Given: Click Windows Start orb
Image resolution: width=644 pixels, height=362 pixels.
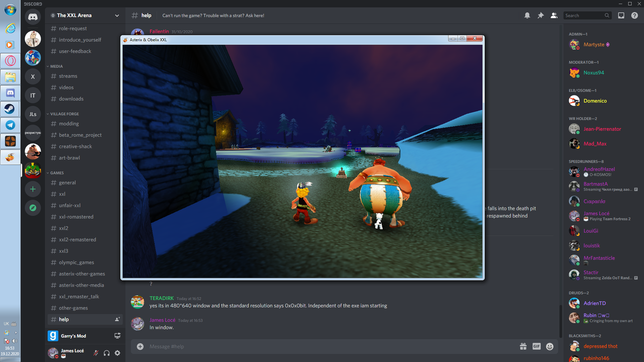Looking at the screenshot, I should coord(10,10).
